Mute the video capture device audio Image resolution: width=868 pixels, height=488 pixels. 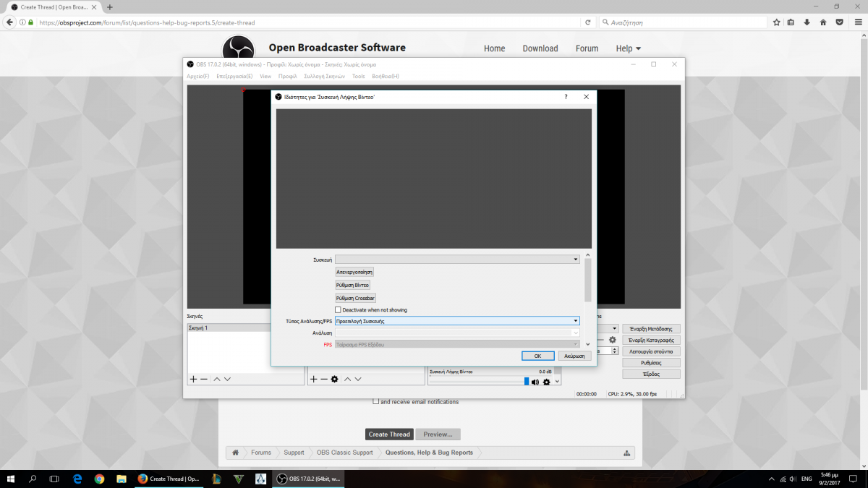coord(535,382)
